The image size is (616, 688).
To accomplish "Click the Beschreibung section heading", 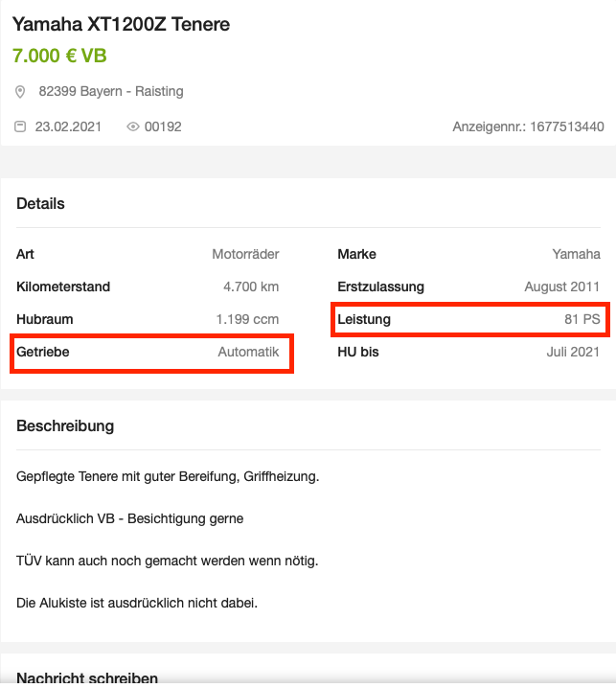I will (65, 425).
